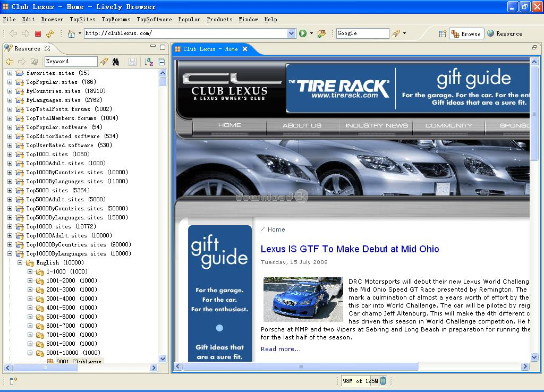This screenshot has height=392, width=544.
Task: Click the Resource panel forward arrow
Action: pos(21,62)
